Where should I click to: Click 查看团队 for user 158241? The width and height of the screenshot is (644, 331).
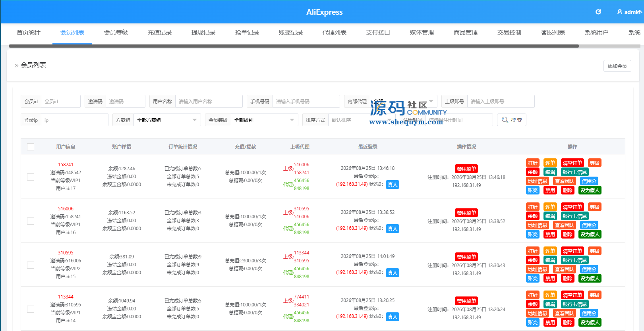coord(564,181)
